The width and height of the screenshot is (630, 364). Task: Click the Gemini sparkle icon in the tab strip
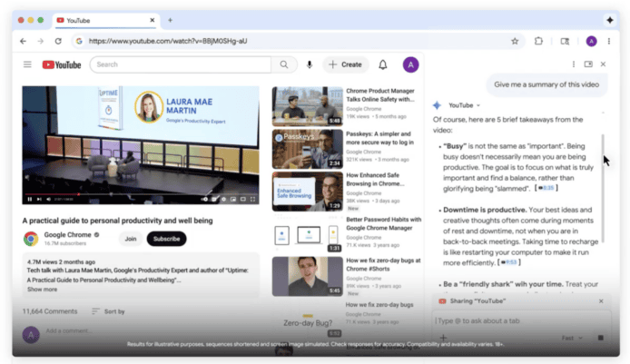pos(610,20)
